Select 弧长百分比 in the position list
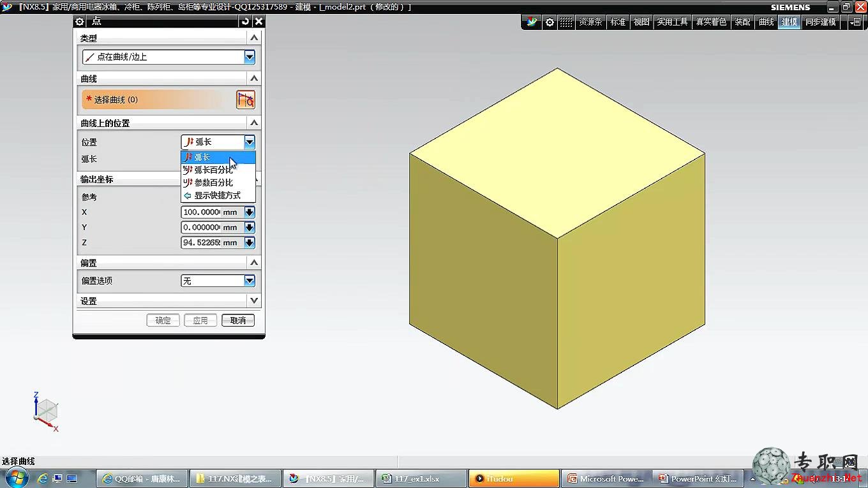 click(x=218, y=170)
